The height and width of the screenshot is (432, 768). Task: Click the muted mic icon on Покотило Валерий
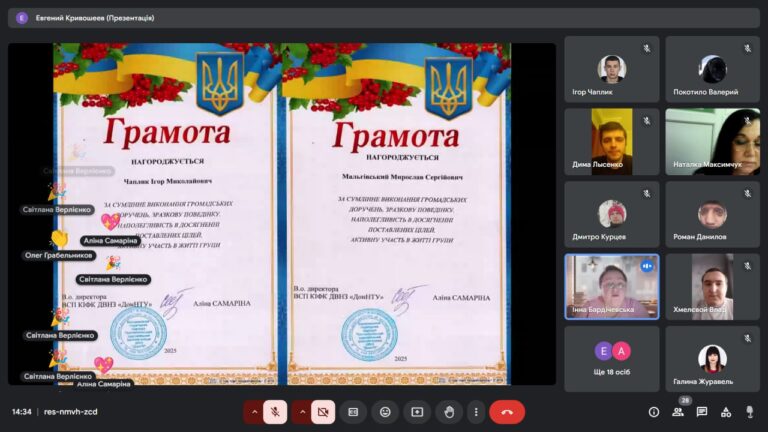tap(747, 48)
